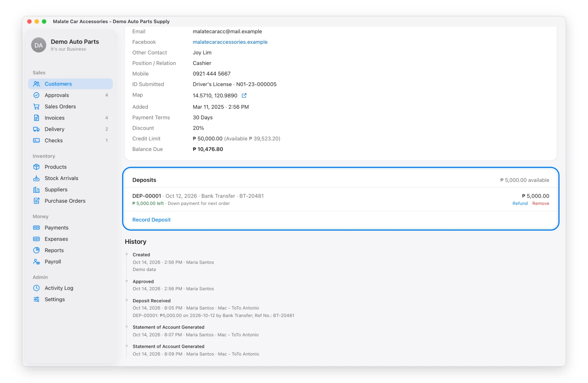Click the Credit Limit value ₱ 50,000.00

(208, 139)
